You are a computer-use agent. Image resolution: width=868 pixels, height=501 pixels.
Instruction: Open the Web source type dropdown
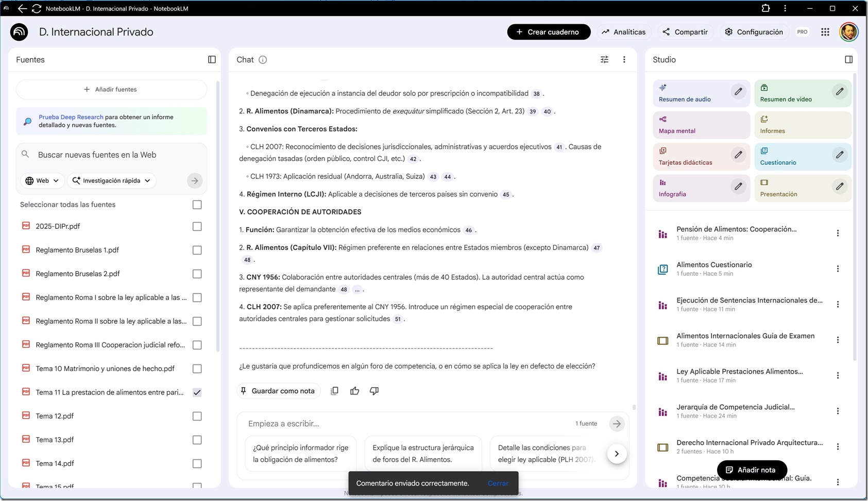point(42,180)
